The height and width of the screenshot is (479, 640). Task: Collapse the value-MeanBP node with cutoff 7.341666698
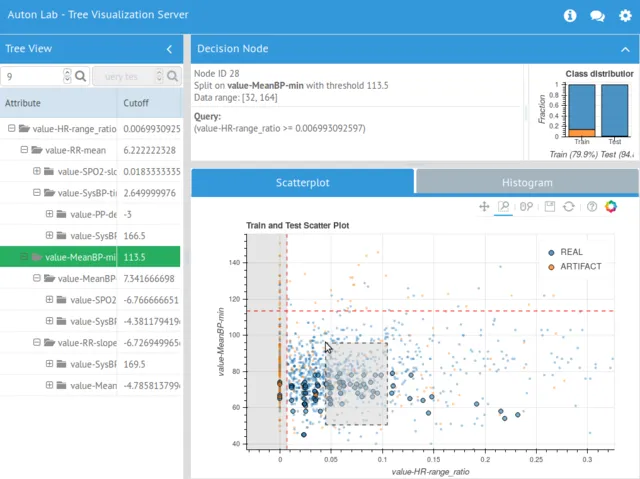[37, 278]
